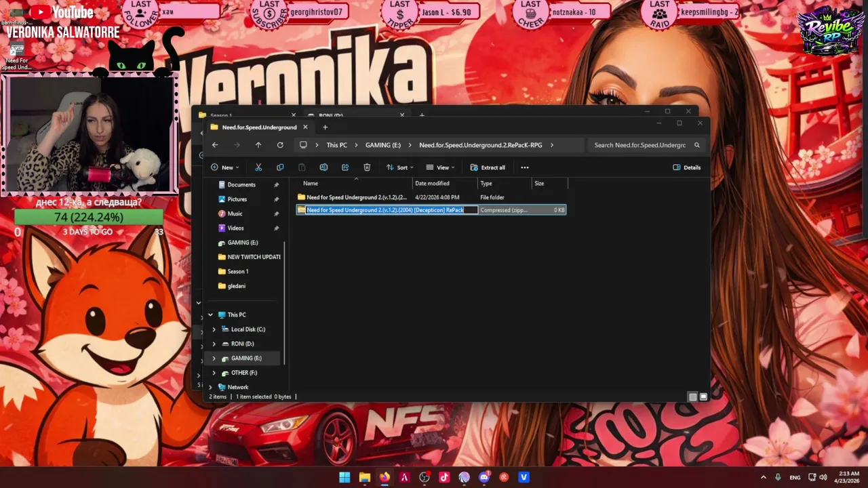Open Pictures in Quick access
This screenshot has height=488, width=868.
pyautogui.click(x=237, y=199)
